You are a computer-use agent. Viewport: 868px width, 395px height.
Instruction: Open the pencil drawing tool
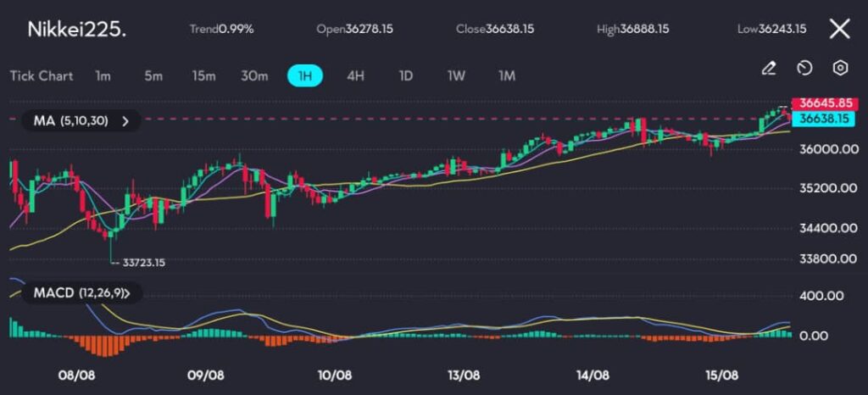769,68
